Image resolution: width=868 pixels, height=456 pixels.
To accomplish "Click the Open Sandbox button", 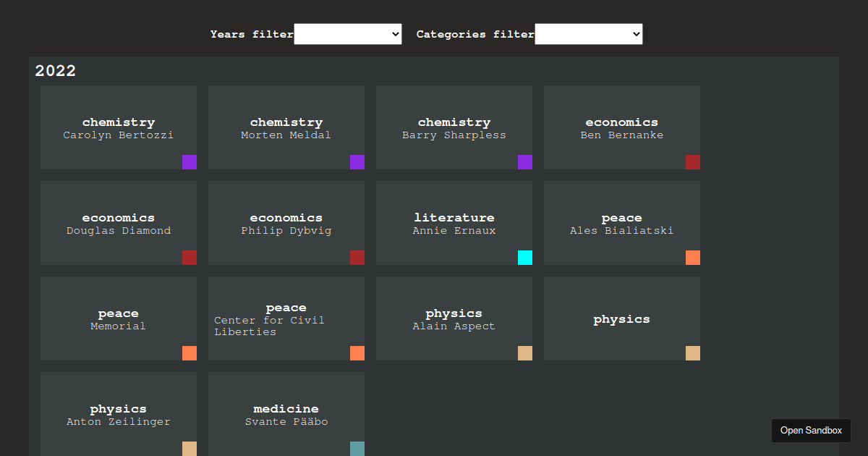I will [x=812, y=431].
